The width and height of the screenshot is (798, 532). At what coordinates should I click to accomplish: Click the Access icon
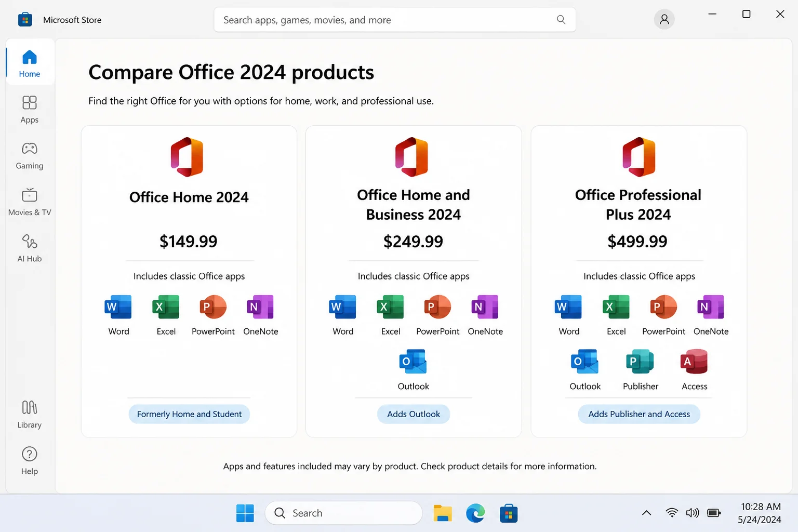click(x=694, y=362)
